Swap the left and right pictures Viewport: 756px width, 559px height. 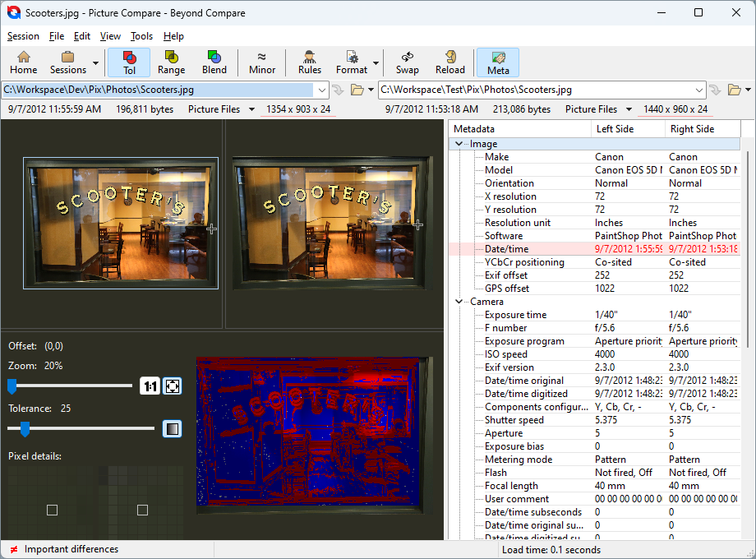(407, 62)
